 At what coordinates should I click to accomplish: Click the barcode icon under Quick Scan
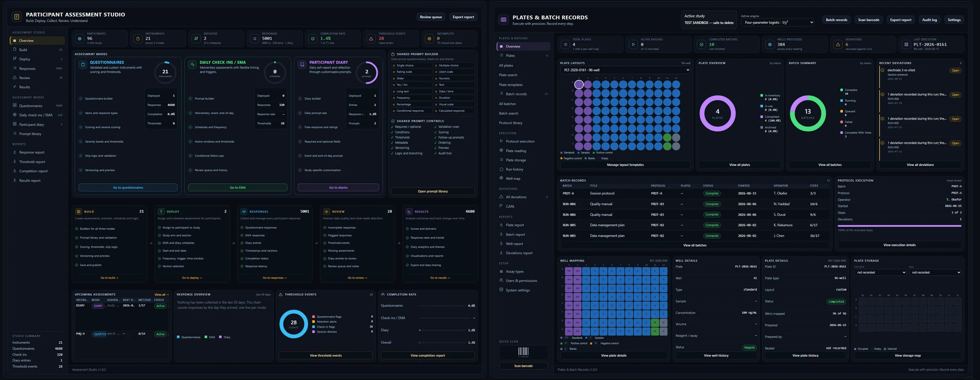[523, 352]
